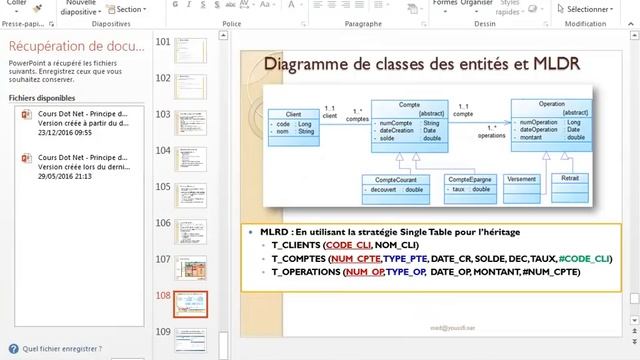The width and height of the screenshot is (640, 360).
Task: Toggle text shadow effect
Action: (217, 4)
